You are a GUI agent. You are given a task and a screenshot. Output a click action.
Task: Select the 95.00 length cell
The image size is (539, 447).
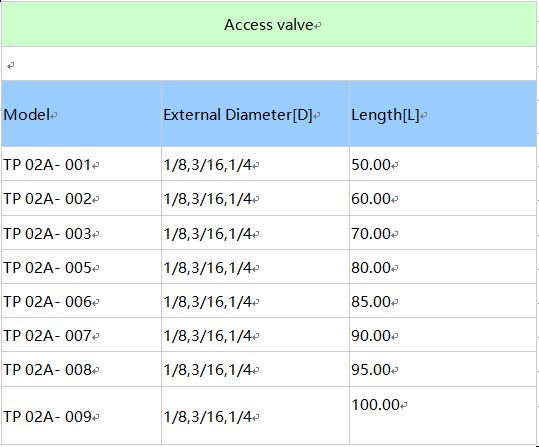pyautogui.click(x=443, y=369)
